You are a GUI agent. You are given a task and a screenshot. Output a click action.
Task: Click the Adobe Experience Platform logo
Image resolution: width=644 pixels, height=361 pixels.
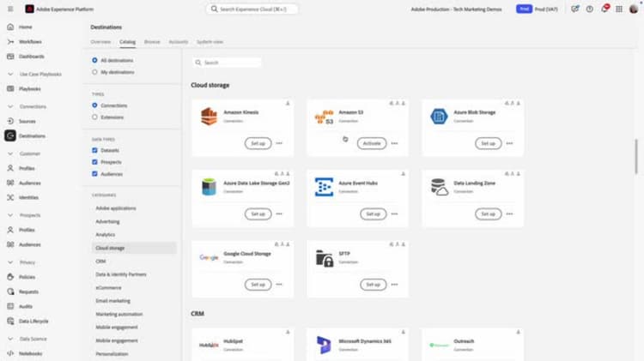[29, 9]
